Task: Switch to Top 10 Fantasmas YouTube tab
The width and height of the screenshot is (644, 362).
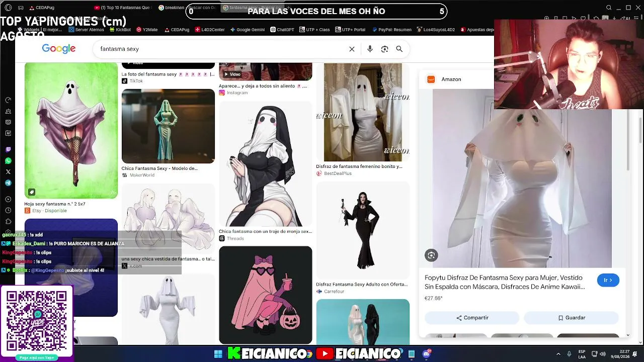Action: click(123, 8)
